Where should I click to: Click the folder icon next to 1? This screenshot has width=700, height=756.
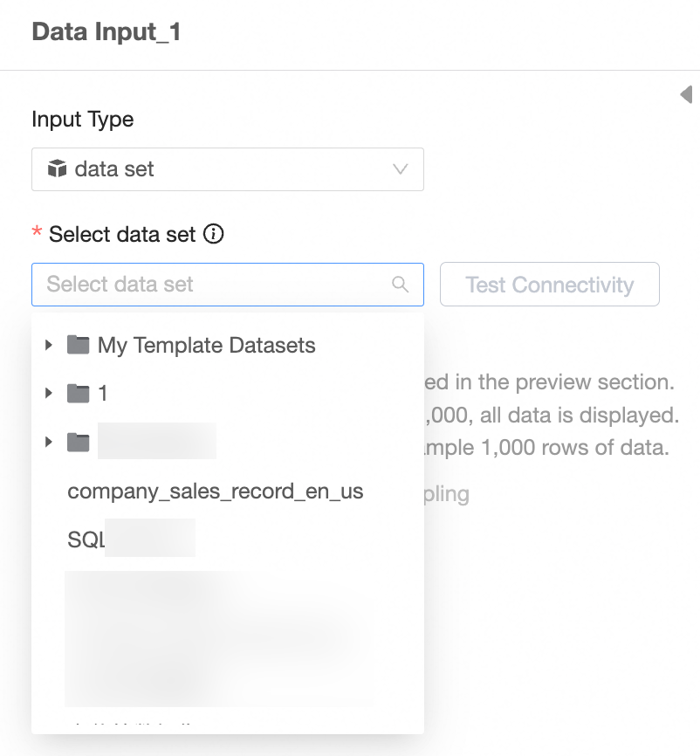(79, 394)
